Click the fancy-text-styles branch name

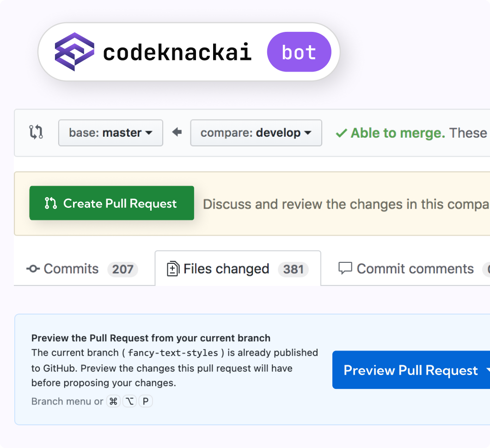pyautogui.click(x=173, y=353)
